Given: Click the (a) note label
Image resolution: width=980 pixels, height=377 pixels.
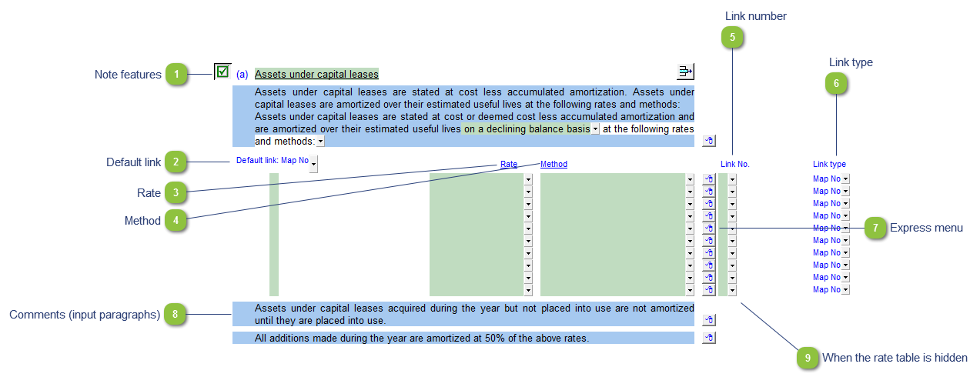Looking at the screenshot, I should (x=242, y=75).
